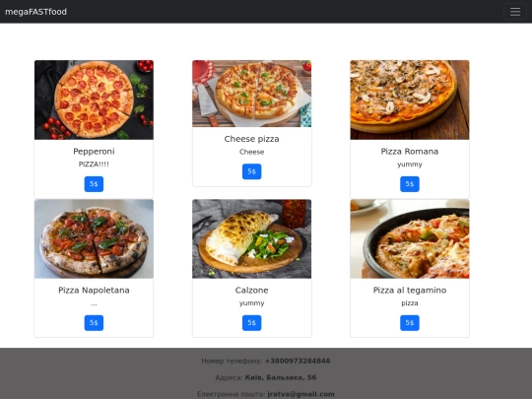Screen dimensions: 532x399
Task: Click the Pepperoni 5$ price button
Action: pos(94,184)
